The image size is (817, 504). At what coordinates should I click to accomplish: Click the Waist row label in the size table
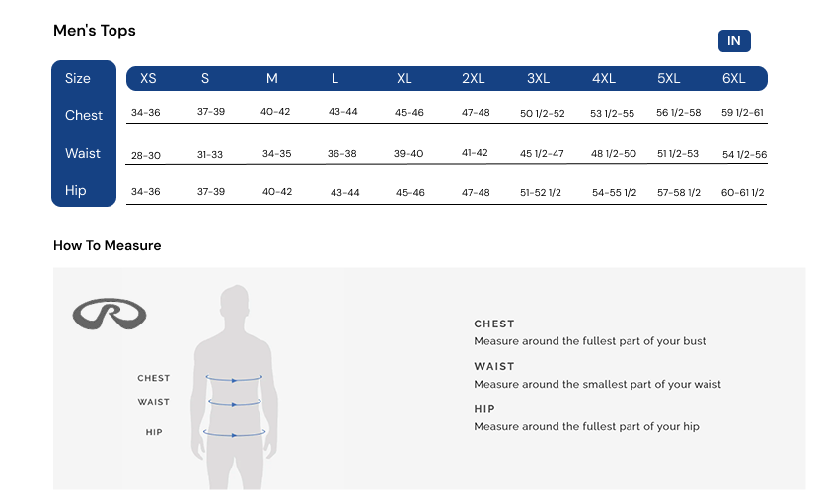(x=83, y=153)
